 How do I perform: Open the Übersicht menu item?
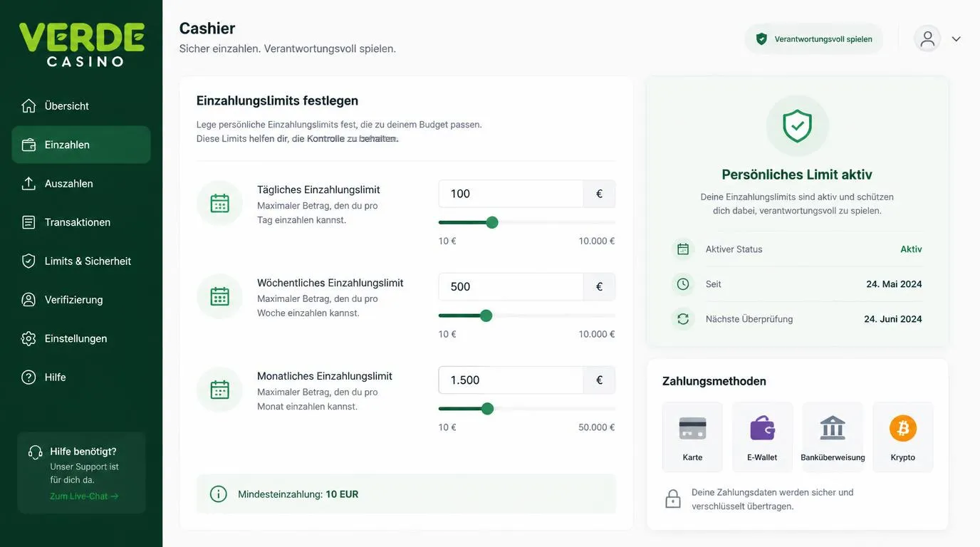click(x=81, y=106)
